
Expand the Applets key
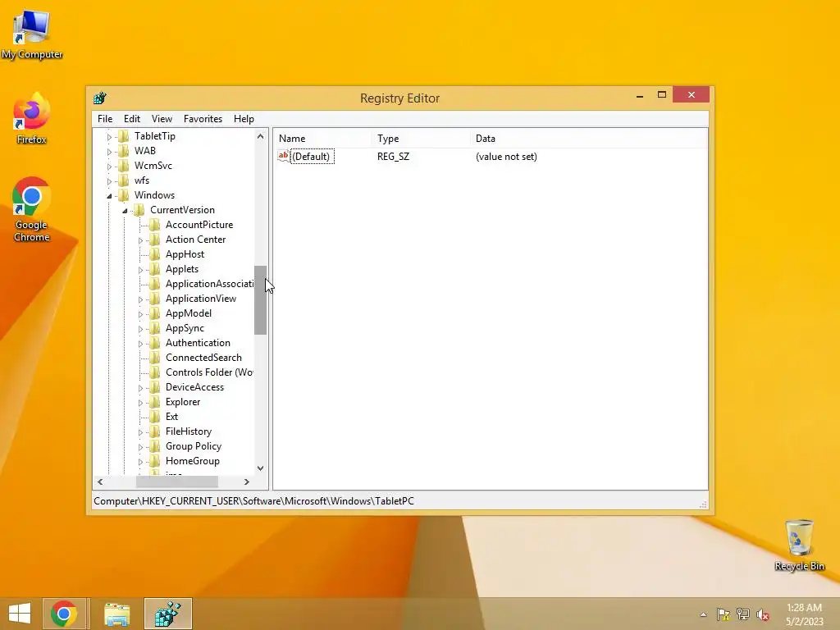140,270
